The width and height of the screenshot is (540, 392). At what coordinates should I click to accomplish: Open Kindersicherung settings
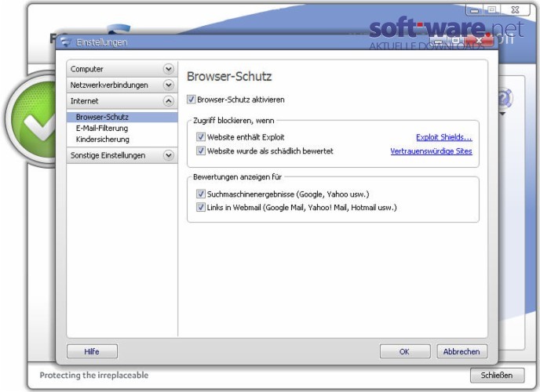103,140
